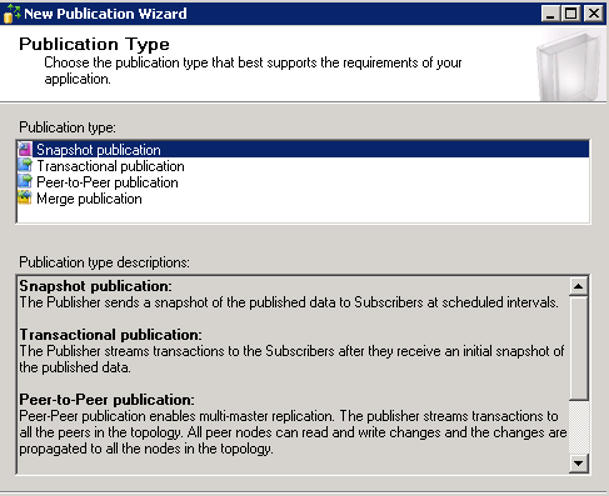Screen dimensions: 609x496
Task: Click the Peer-to-Peer publication icon
Action: pyautogui.click(x=25, y=182)
